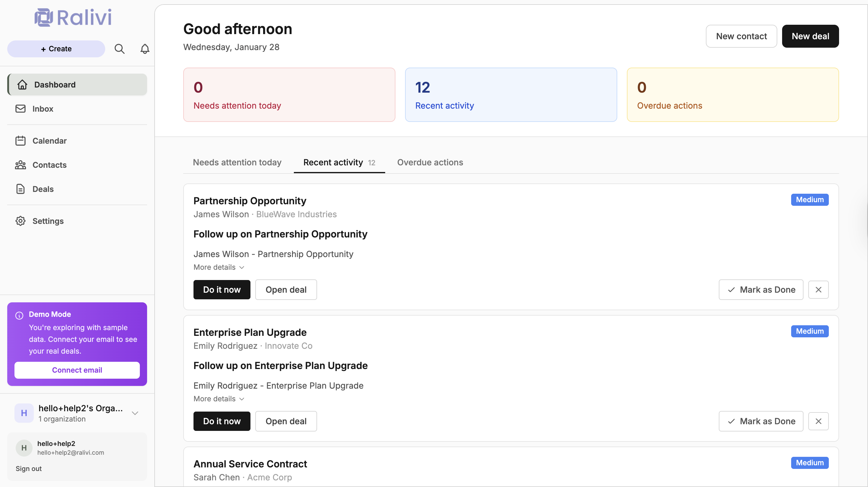
Task: Switch to Needs attention today tab
Action: pyautogui.click(x=237, y=162)
